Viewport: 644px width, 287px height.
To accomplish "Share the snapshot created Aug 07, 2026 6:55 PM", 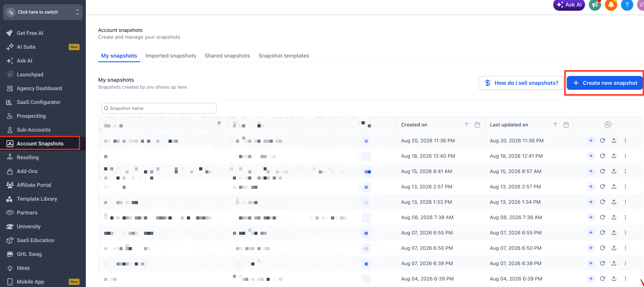I will pyautogui.click(x=614, y=233).
